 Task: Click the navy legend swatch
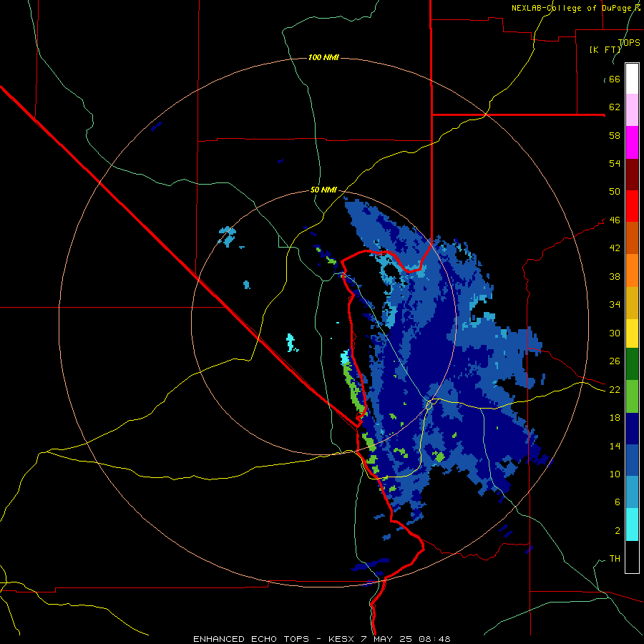point(632,429)
